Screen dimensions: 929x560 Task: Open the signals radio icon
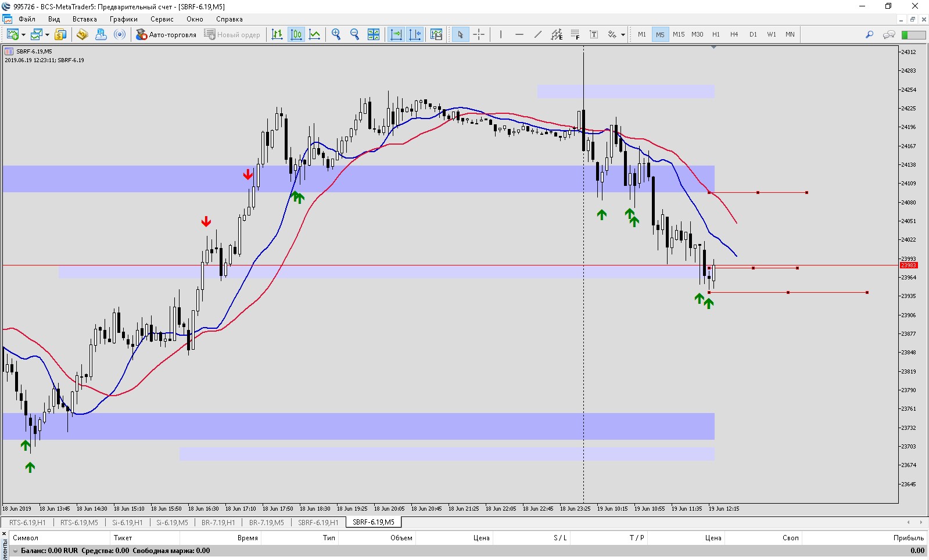coord(120,35)
